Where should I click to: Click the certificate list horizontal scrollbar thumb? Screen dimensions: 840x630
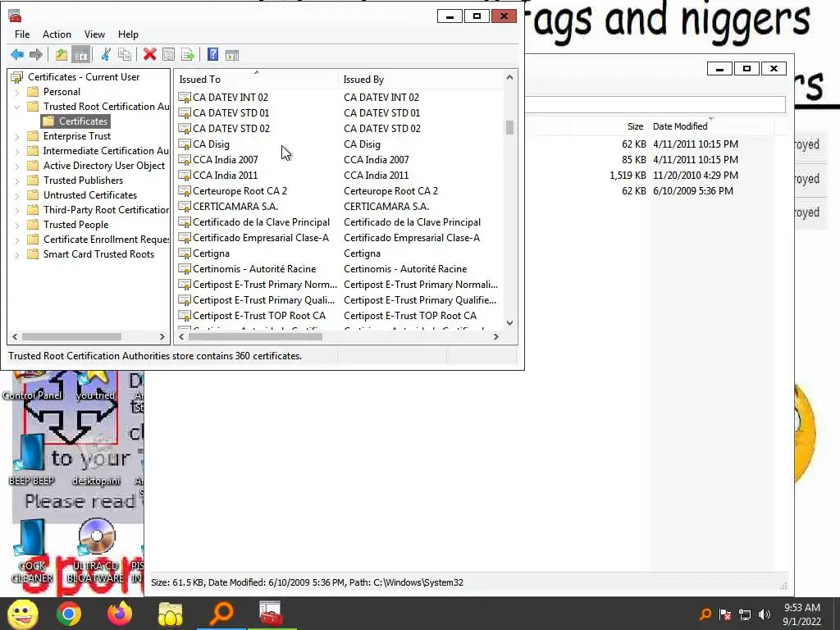pos(255,336)
